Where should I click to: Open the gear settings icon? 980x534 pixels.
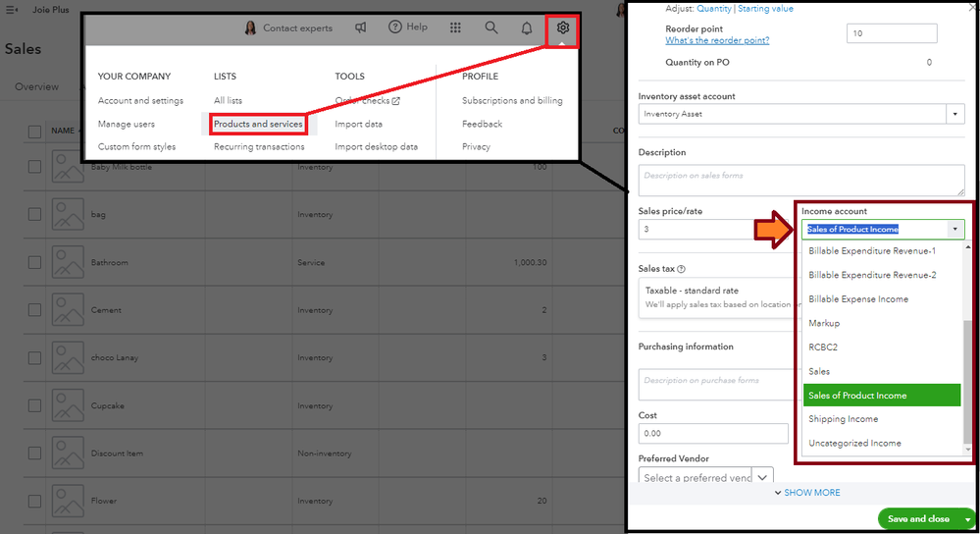click(562, 27)
